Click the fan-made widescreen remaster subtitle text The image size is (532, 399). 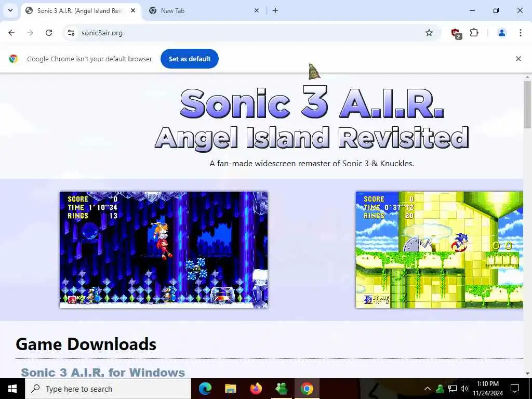click(312, 164)
